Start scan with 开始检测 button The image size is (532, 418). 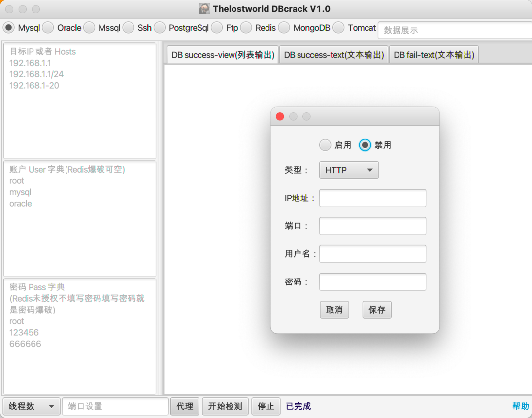point(225,406)
